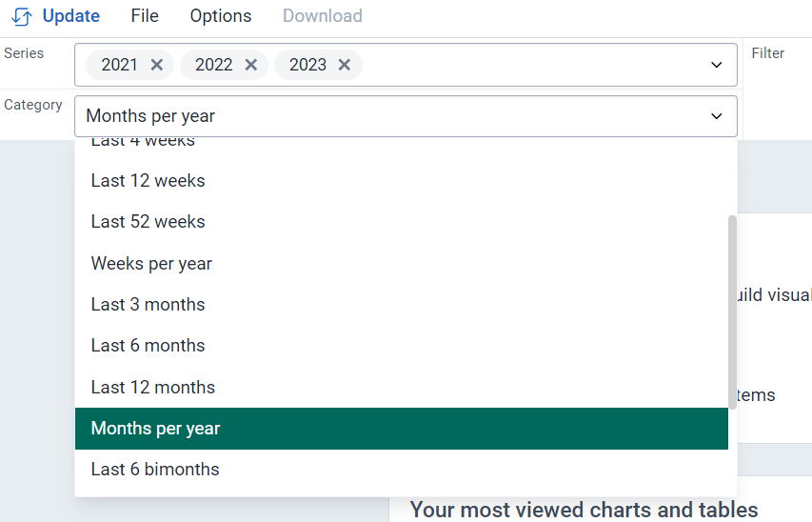Remove the 2021 series chip
The image size is (812, 522).
[156, 65]
